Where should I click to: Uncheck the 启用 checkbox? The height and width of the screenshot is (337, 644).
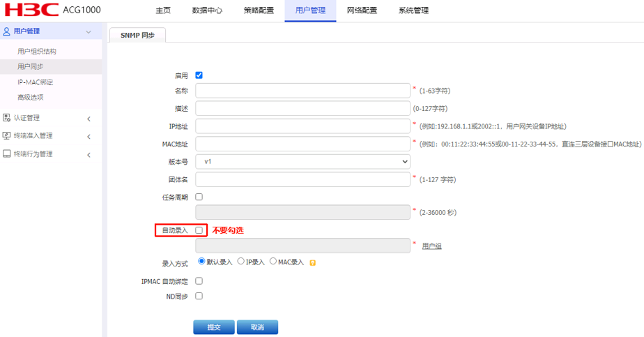point(199,75)
